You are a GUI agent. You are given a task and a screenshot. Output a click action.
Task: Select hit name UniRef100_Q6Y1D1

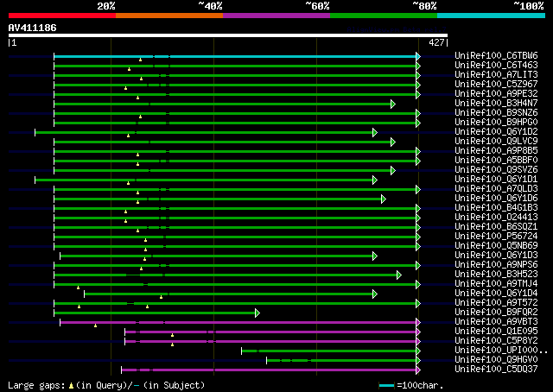click(496, 180)
